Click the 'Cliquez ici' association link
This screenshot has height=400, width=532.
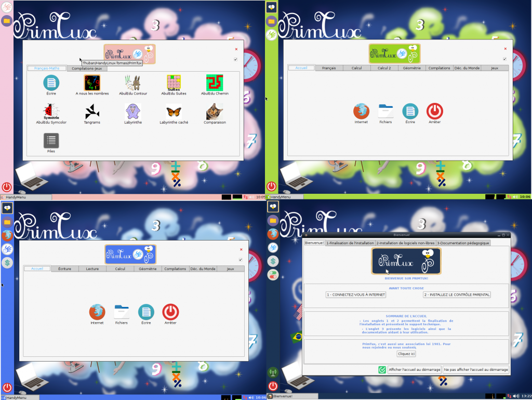[x=406, y=353]
